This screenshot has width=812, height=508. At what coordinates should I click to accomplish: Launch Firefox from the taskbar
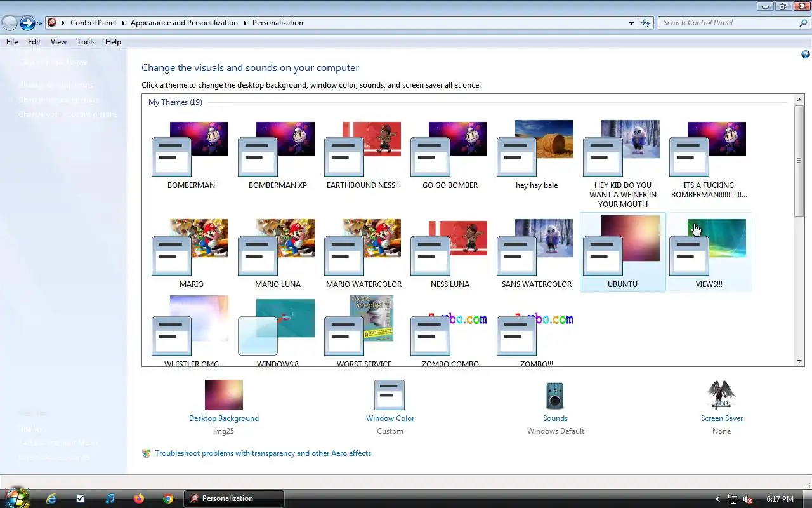click(x=139, y=498)
